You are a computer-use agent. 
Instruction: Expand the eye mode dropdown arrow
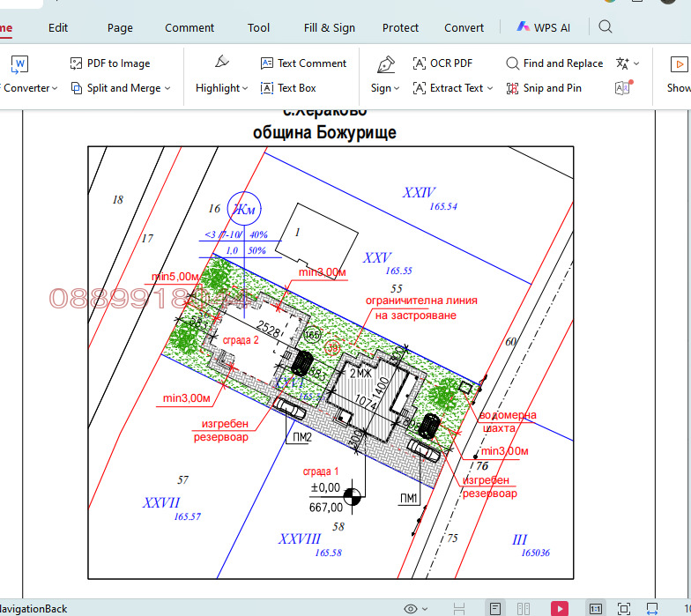tap(425, 609)
